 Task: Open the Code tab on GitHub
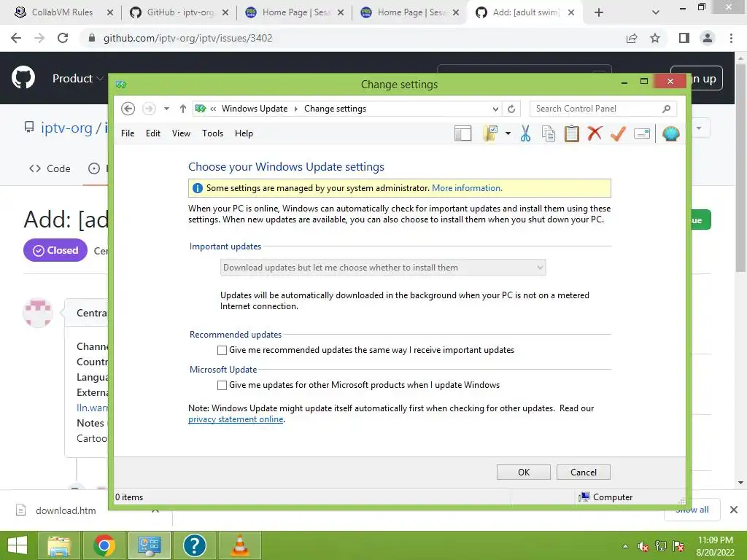50,168
